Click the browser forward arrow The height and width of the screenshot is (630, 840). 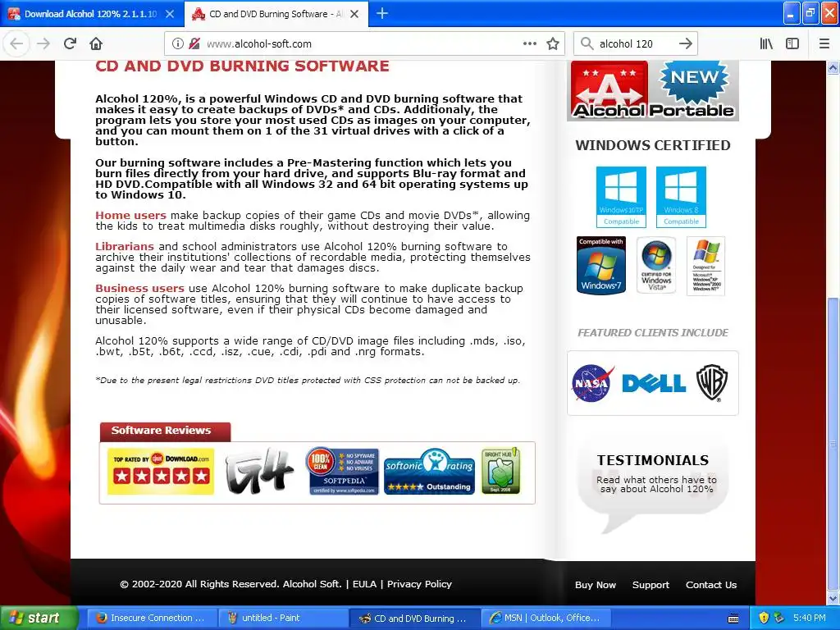click(x=43, y=43)
